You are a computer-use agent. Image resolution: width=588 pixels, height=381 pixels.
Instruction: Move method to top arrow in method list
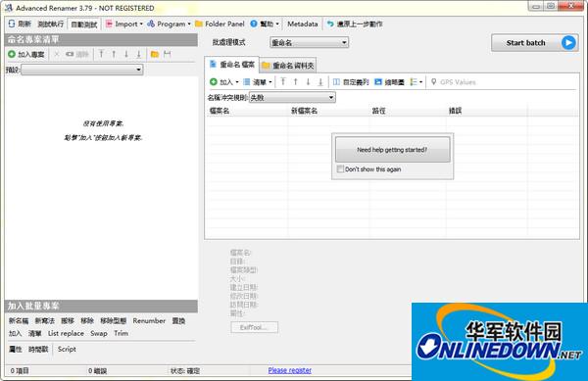[101, 54]
